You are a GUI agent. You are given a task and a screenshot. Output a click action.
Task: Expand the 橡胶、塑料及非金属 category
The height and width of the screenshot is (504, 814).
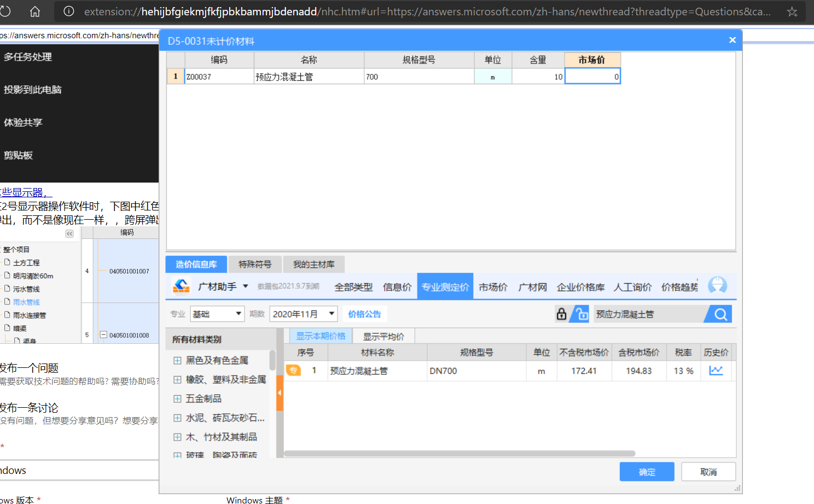point(177,379)
